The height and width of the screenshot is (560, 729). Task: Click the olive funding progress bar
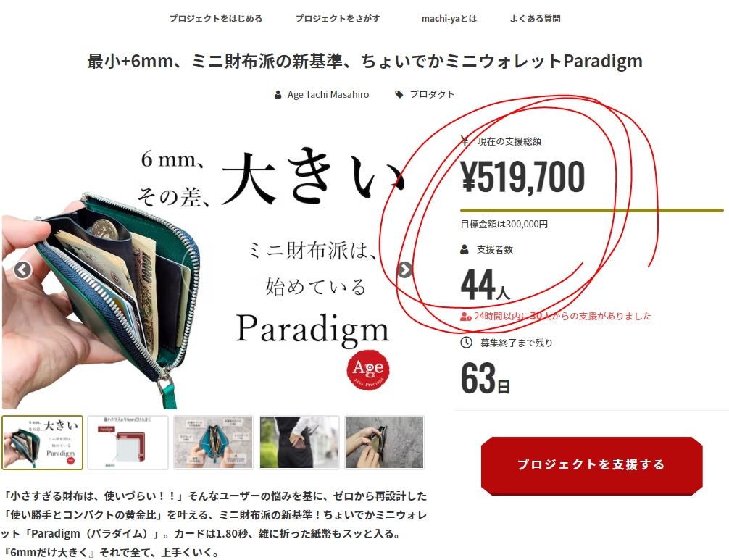click(592, 211)
